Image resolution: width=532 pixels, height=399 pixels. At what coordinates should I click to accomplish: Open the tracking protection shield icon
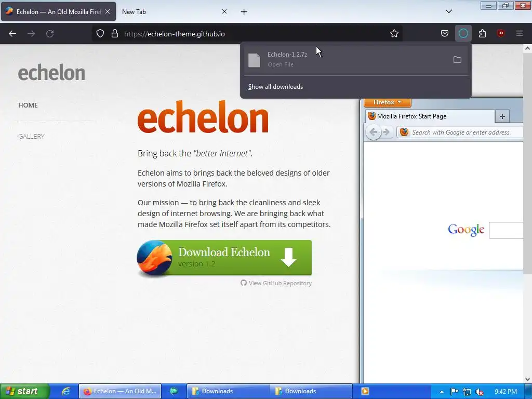tap(100, 34)
